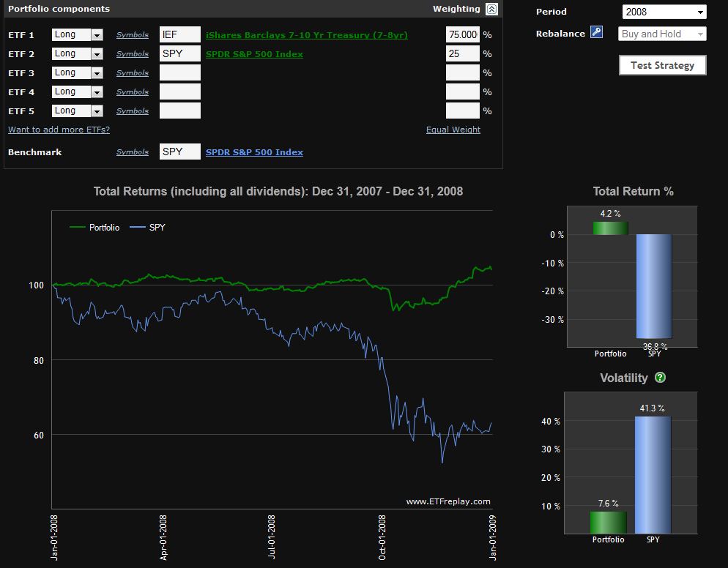Open the iShares Barclays 7-10 Yr Treasury link

(307, 35)
